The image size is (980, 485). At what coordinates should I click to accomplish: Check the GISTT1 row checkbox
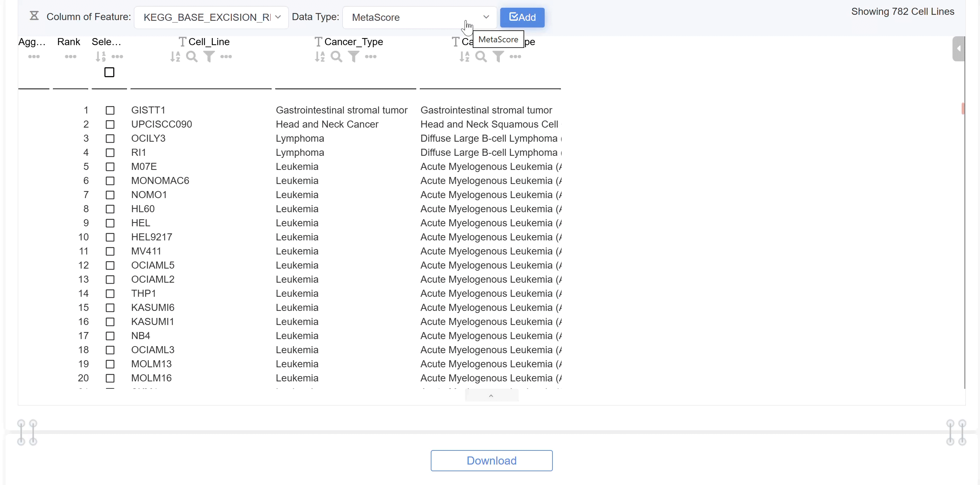click(x=110, y=110)
